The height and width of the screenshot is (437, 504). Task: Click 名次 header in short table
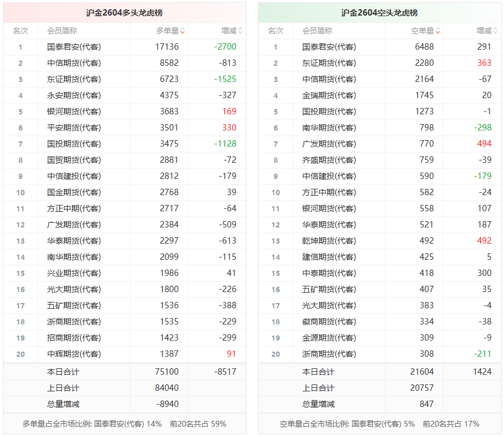click(x=275, y=31)
